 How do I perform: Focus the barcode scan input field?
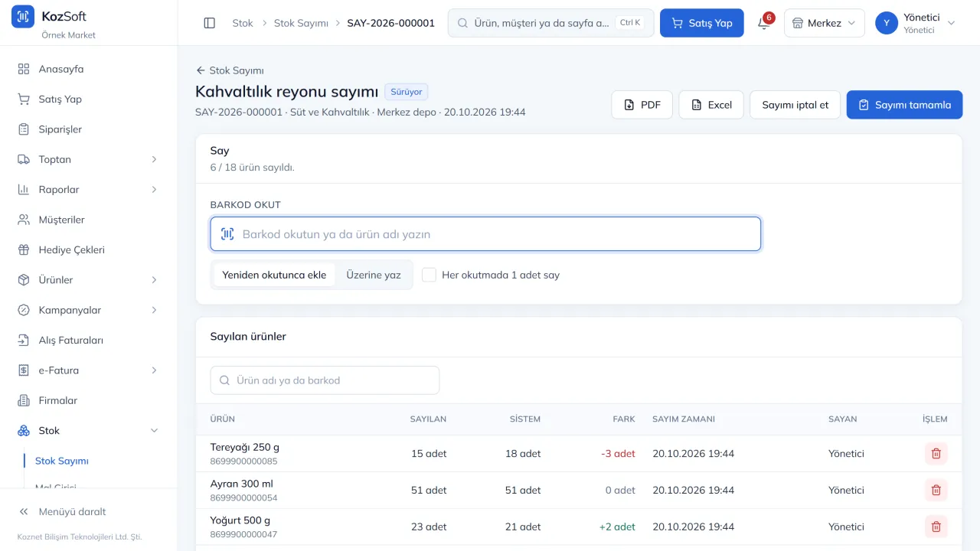485,234
